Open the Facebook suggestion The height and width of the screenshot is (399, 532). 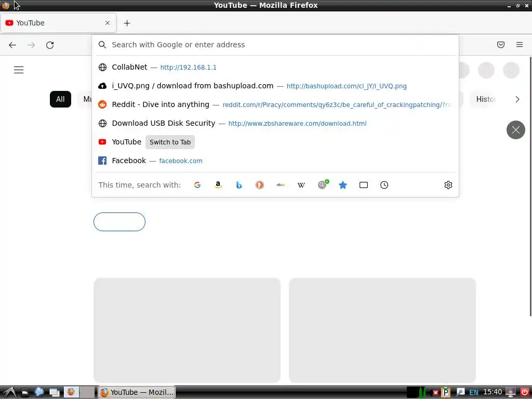pos(275,161)
